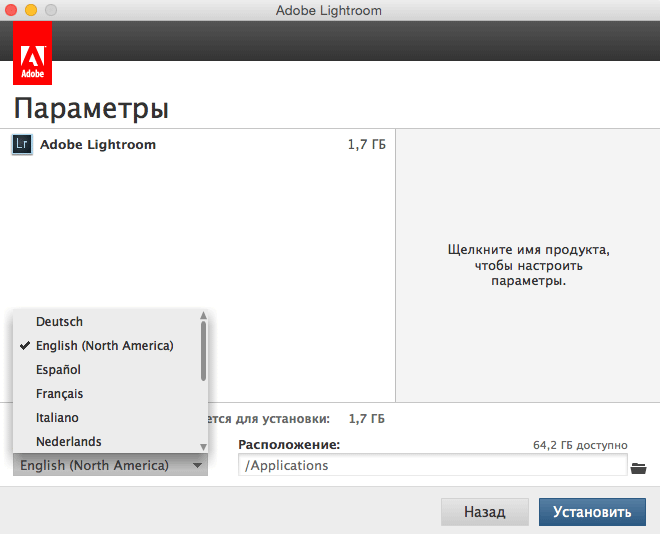Click the Параметры heading
660x534 pixels.
91,109
